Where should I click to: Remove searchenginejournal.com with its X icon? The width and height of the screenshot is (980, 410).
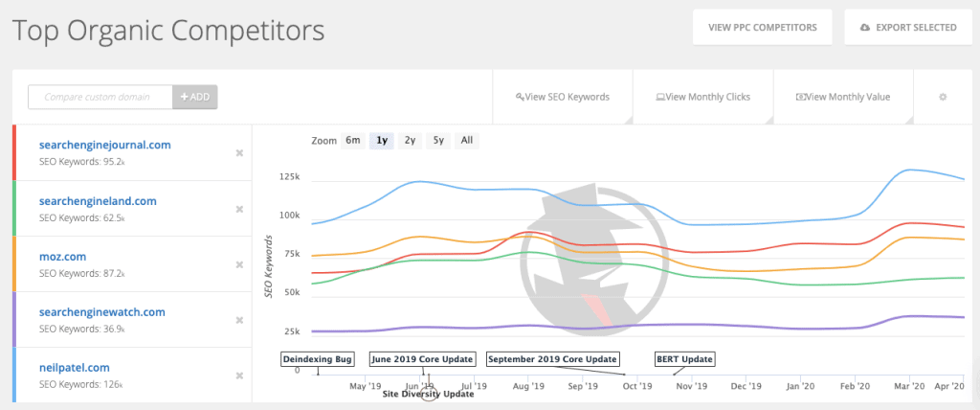[239, 153]
